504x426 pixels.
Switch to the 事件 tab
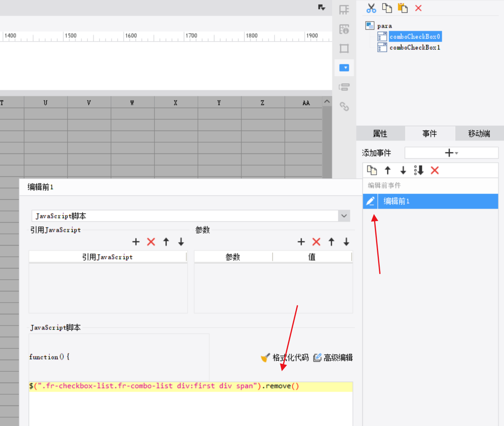430,133
